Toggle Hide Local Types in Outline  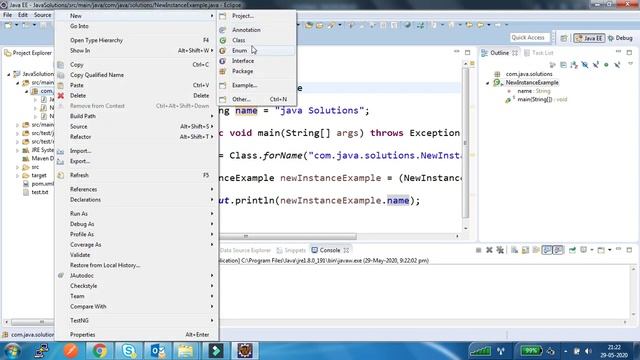617,65
